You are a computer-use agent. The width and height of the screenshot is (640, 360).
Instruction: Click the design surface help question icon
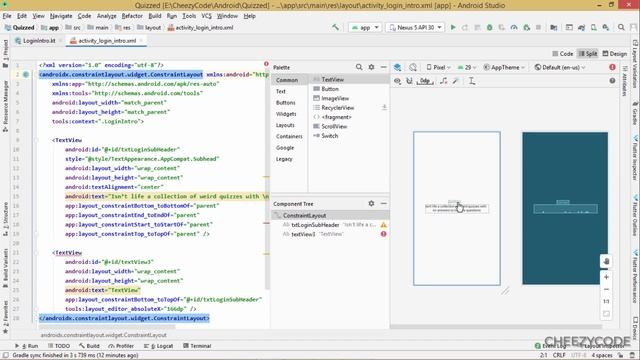tap(612, 81)
